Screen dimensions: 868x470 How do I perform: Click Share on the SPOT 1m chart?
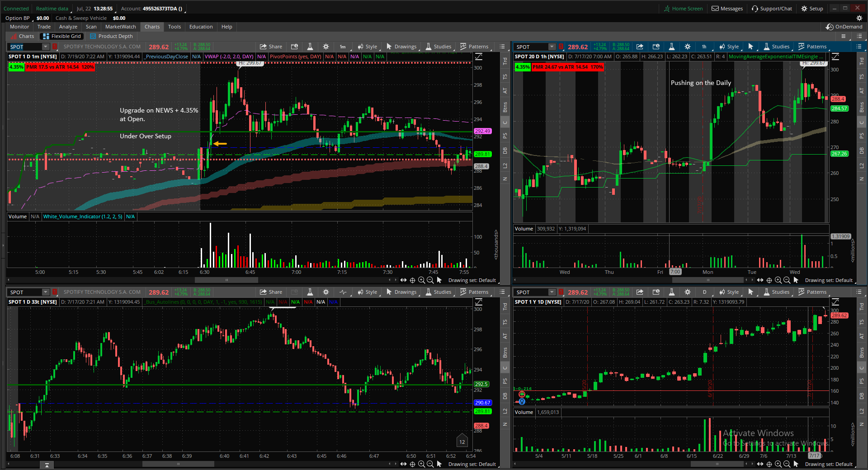click(x=271, y=47)
